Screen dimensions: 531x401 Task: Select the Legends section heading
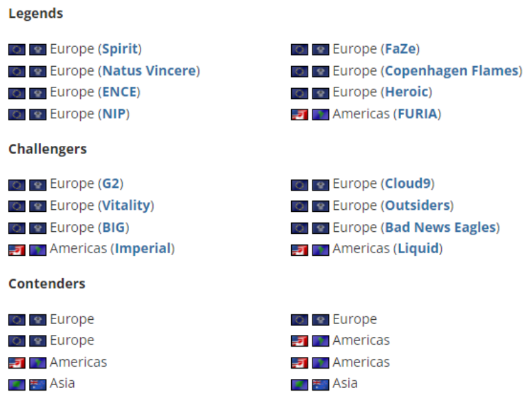[x=36, y=14]
